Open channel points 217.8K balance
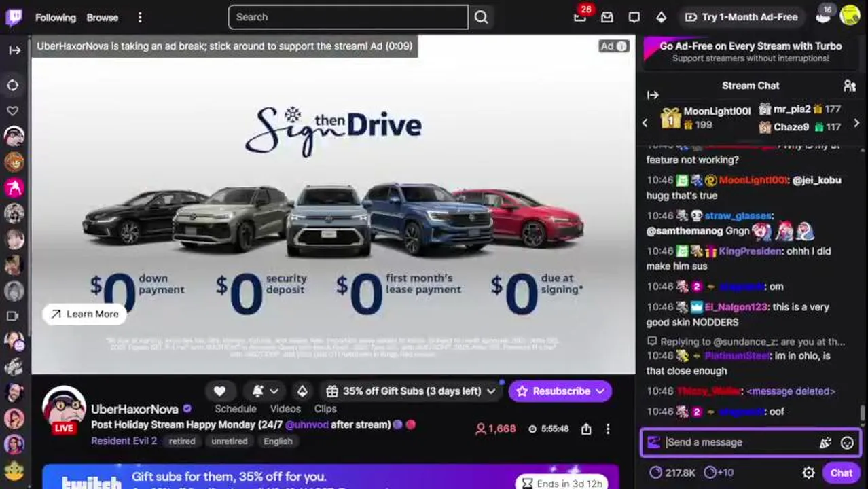The image size is (868, 489). click(x=672, y=473)
